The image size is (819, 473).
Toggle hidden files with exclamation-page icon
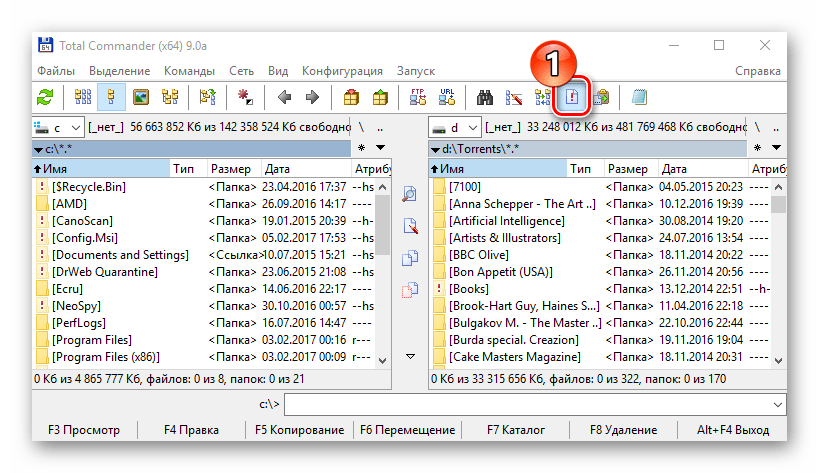tap(572, 97)
